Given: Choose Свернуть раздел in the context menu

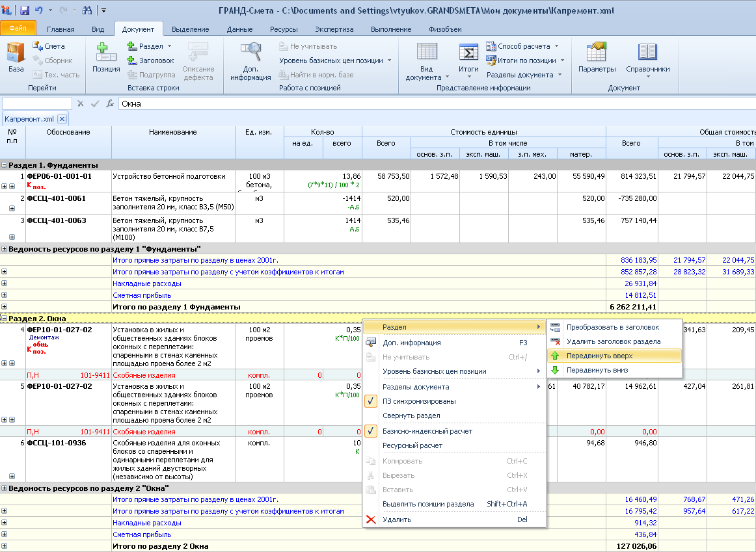Looking at the screenshot, I should click(454, 415).
